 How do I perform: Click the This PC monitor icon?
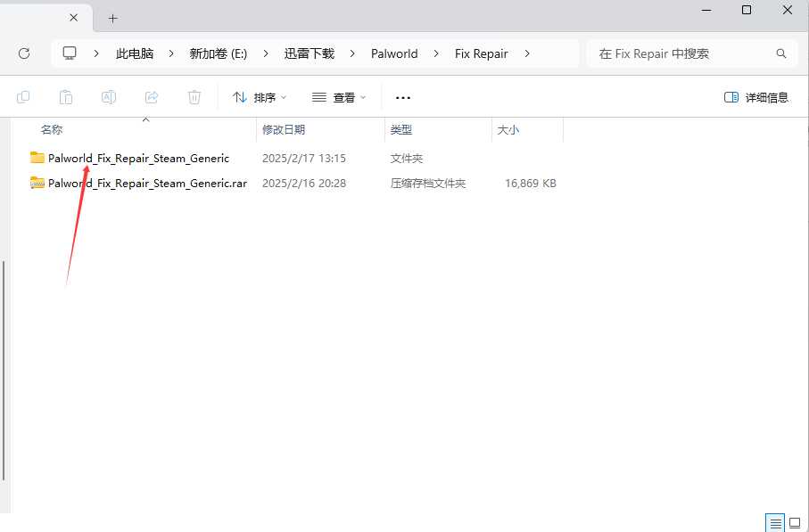70,53
